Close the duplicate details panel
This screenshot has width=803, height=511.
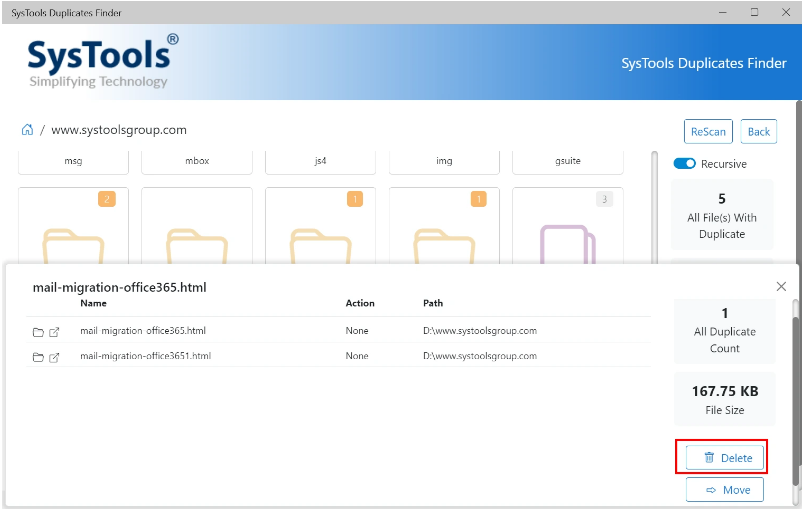click(781, 286)
